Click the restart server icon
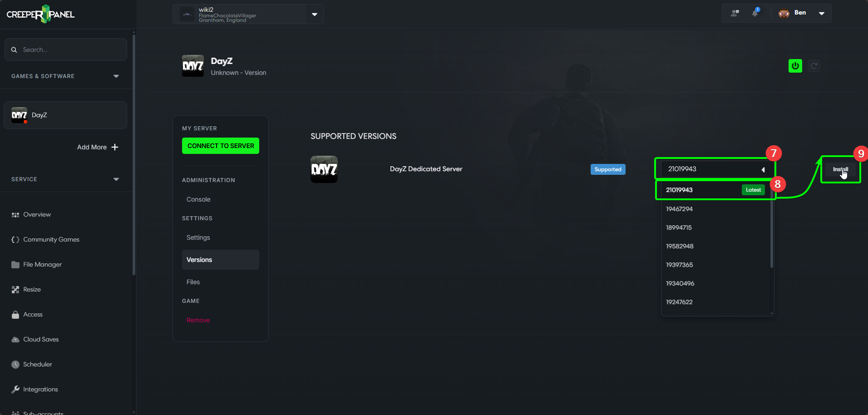 pyautogui.click(x=814, y=66)
